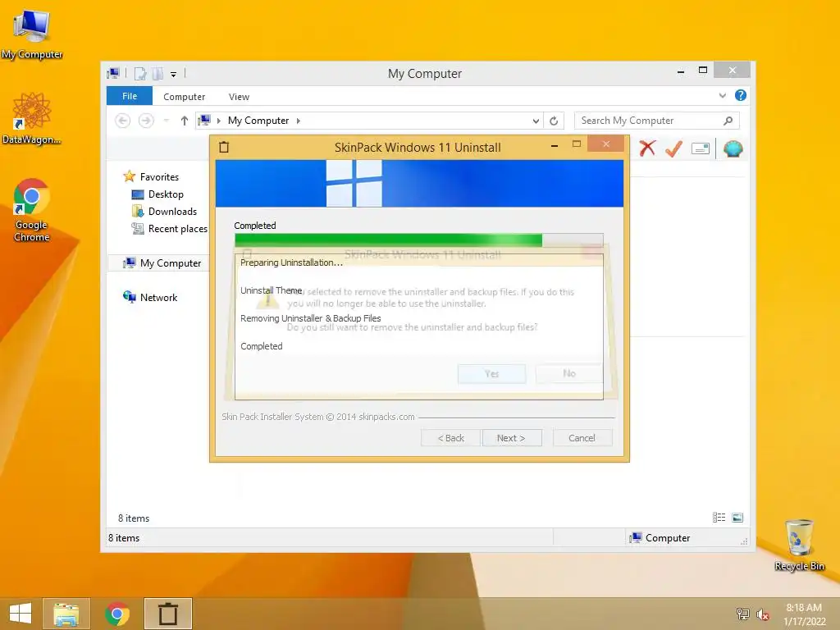Click No in the confirmation prompt

coord(569,373)
